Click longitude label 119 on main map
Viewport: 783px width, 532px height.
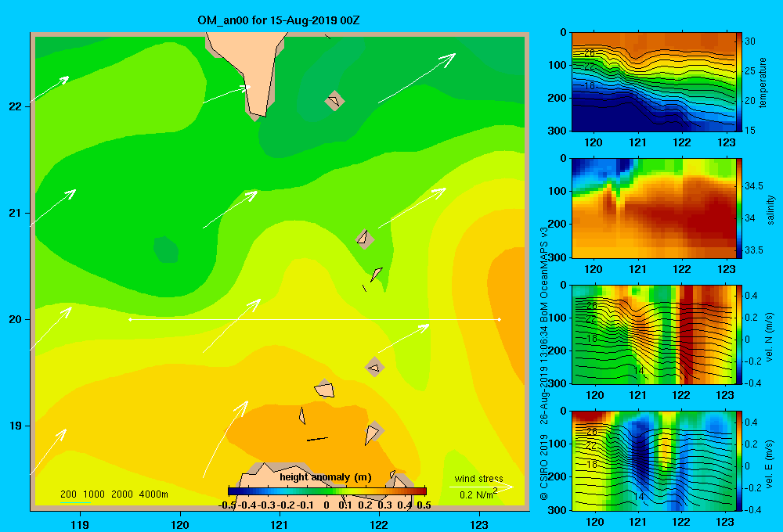[80, 524]
